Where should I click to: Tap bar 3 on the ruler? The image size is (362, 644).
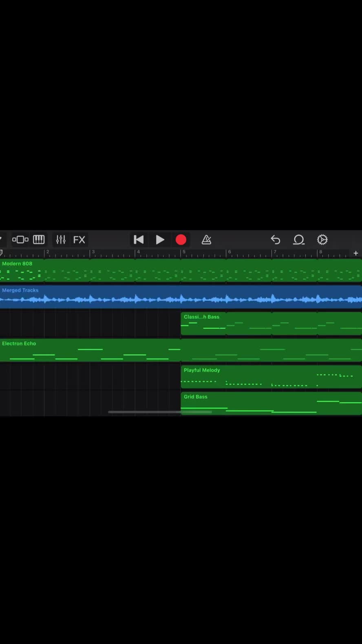tap(93, 252)
